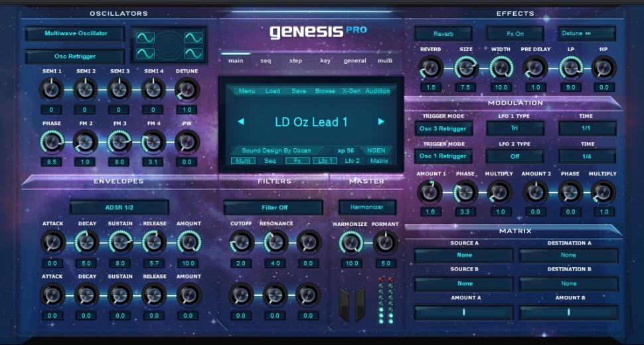Click the Amount A matrix slider
This screenshot has height=345, width=644.
(463, 312)
